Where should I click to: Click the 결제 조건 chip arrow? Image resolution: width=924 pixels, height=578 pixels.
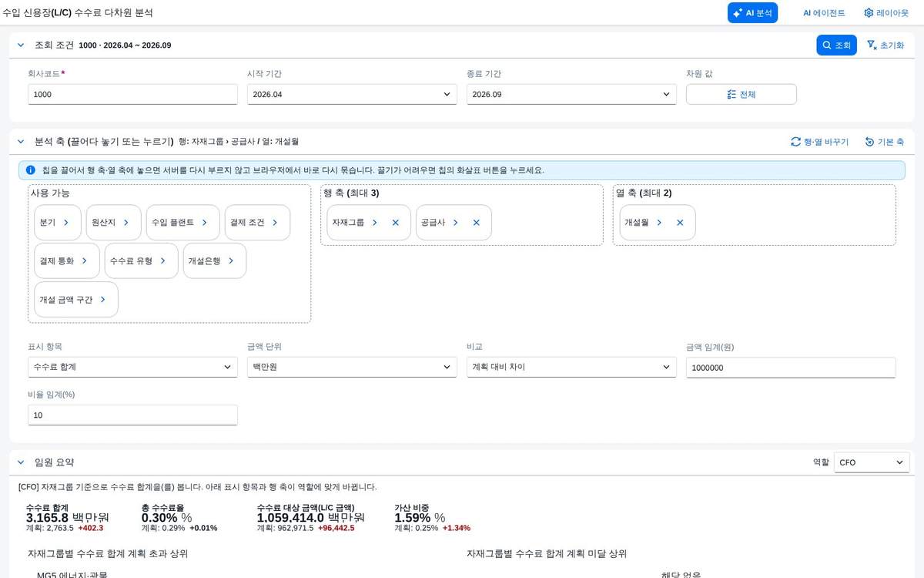coord(276,222)
